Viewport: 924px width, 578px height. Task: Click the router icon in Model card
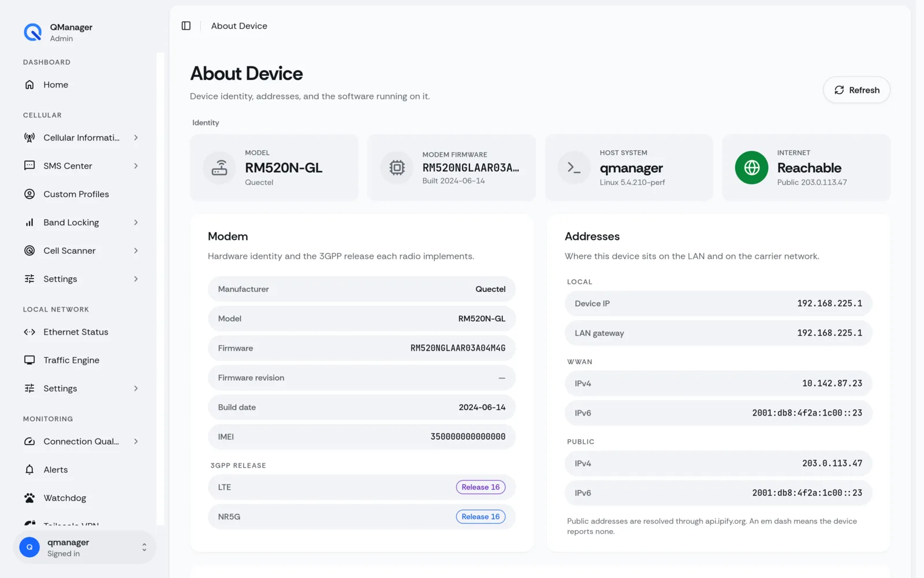219,168
